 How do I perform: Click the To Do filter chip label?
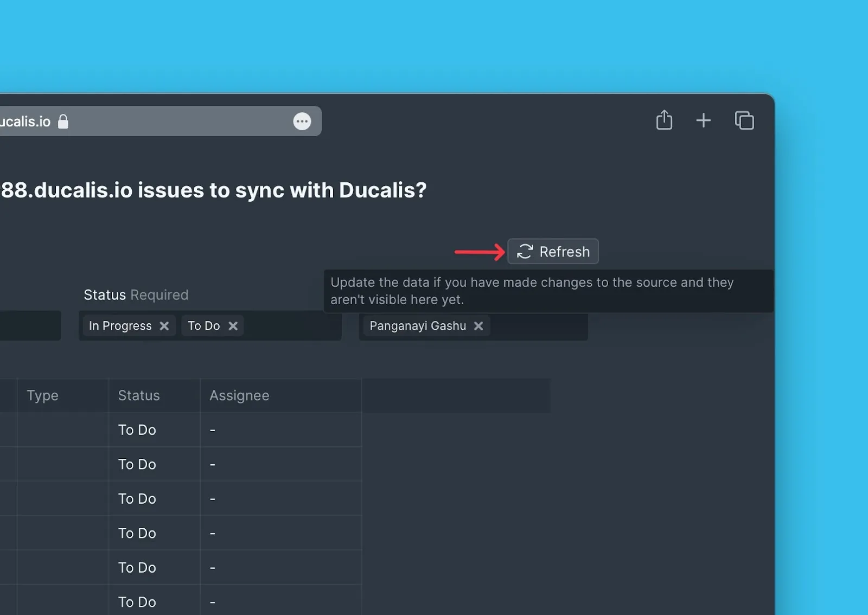click(x=203, y=326)
